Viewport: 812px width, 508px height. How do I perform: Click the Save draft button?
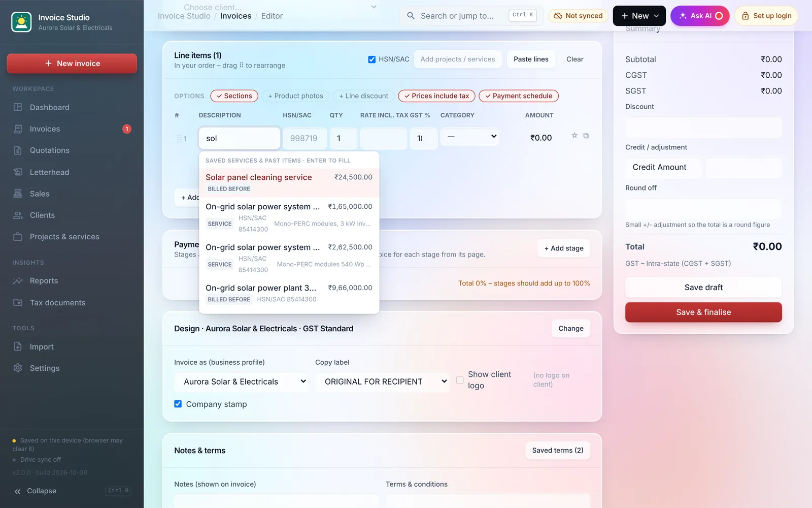703,288
